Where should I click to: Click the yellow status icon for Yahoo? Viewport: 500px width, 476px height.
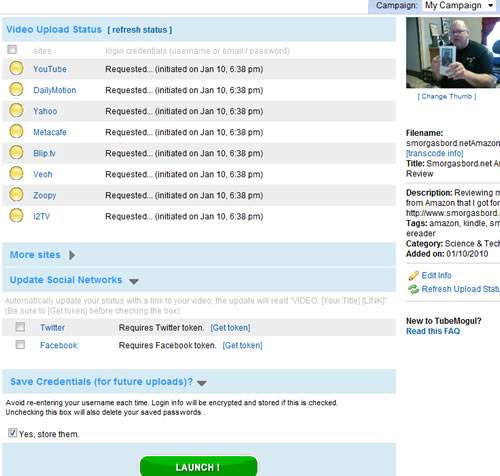(x=16, y=110)
